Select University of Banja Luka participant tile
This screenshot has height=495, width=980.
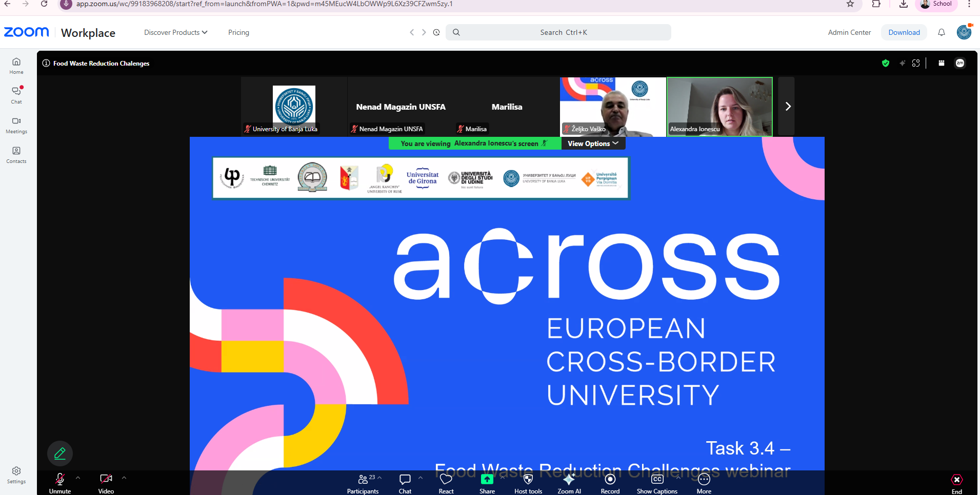pyautogui.click(x=294, y=107)
